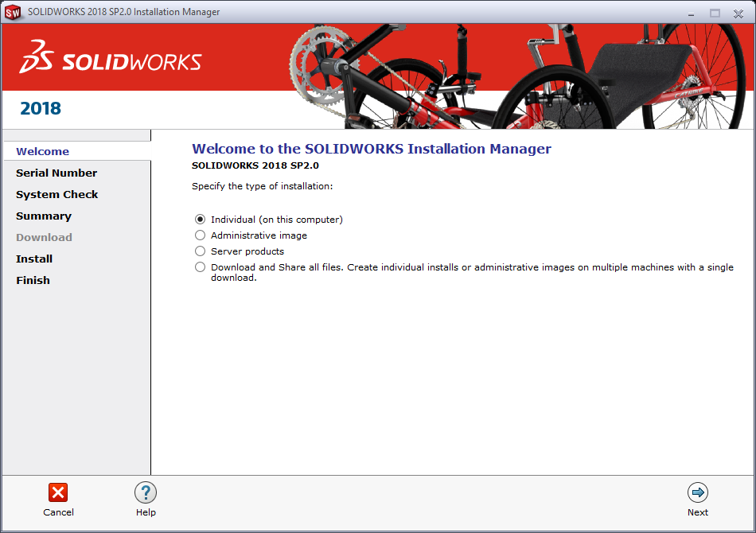Click the Welcome entry in sidebar
The height and width of the screenshot is (533, 756).
click(x=42, y=151)
